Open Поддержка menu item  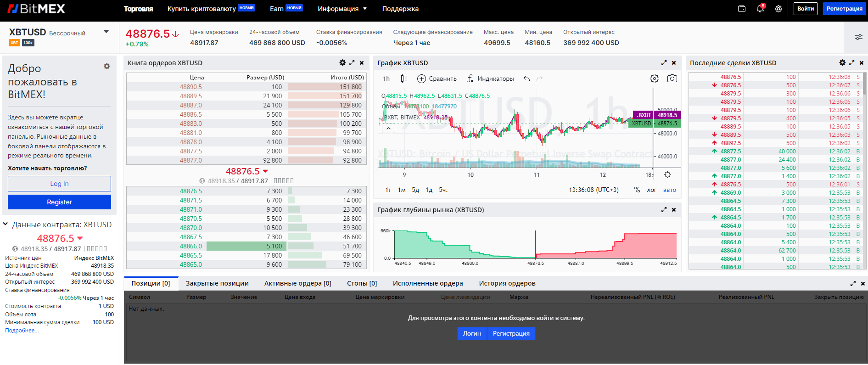(x=400, y=9)
